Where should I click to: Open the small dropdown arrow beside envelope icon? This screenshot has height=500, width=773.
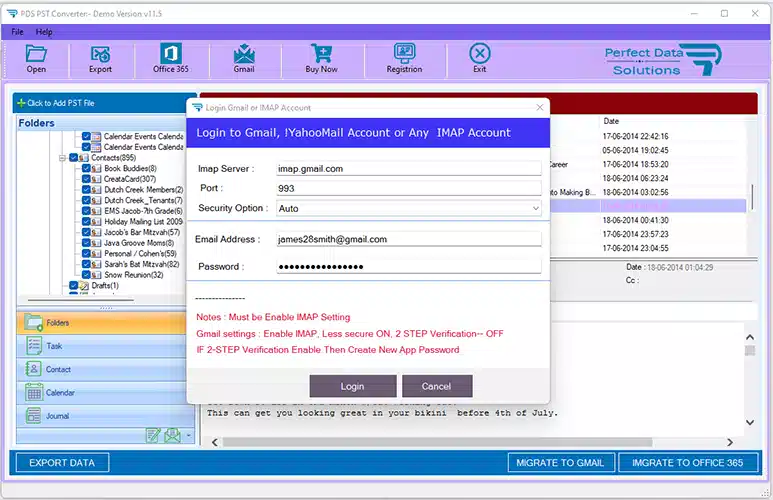point(188,436)
